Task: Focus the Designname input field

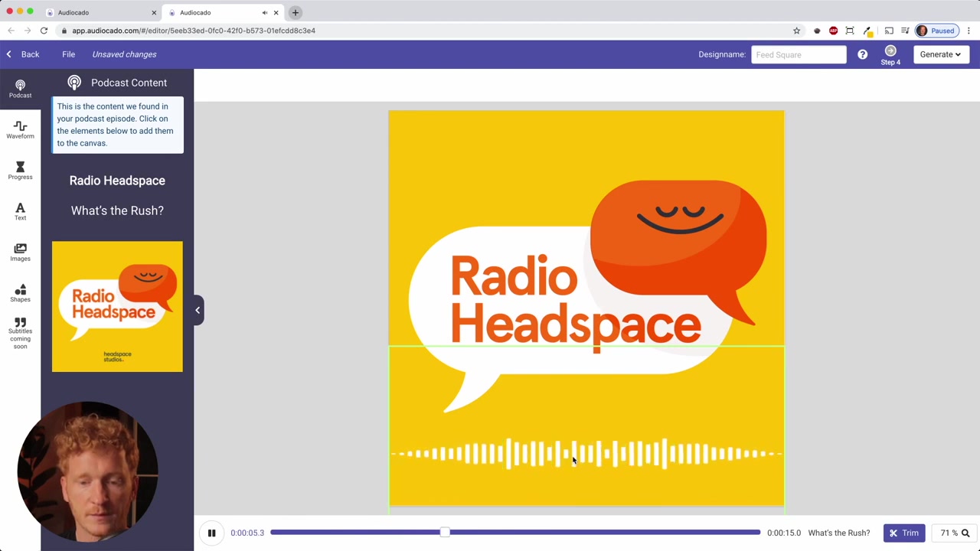Action: click(799, 54)
